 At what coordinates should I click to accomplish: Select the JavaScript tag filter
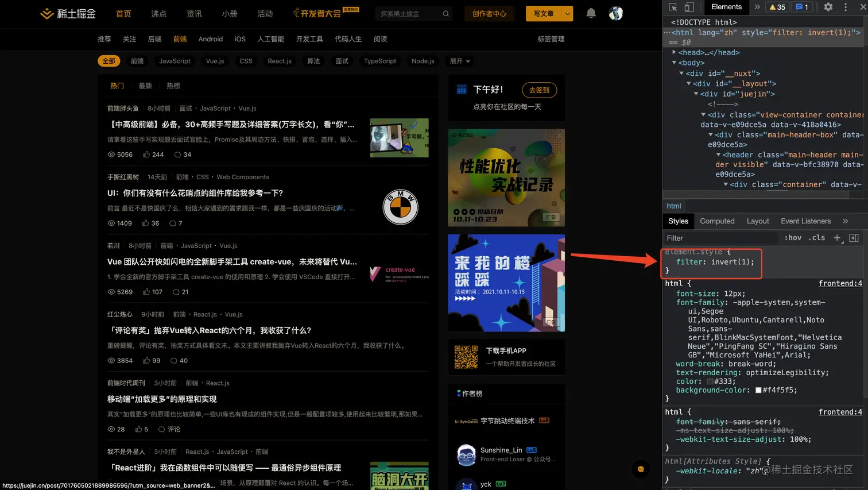point(175,61)
